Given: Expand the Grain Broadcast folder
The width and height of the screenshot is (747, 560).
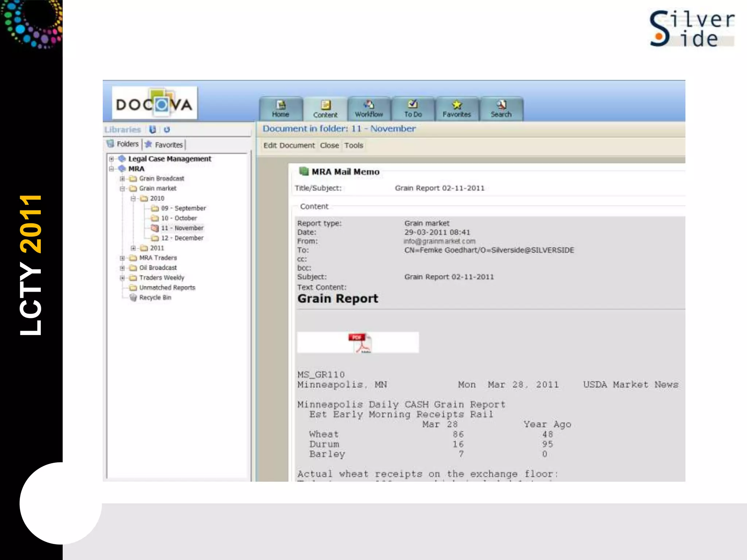Looking at the screenshot, I should (122, 179).
